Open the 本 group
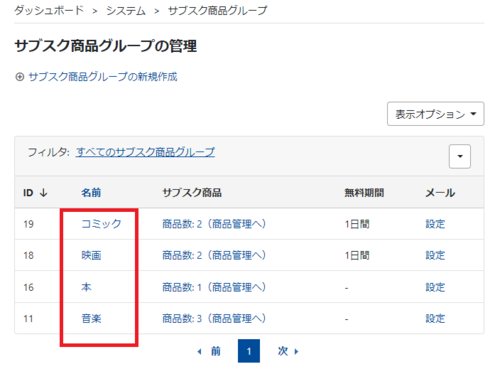Image resolution: width=500 pixels, height=374 pixels. (86, 287)
